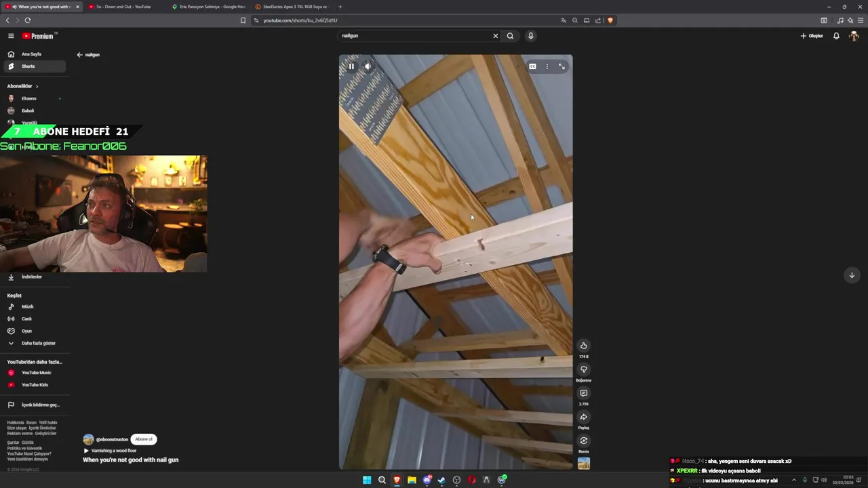This screenshot has width=868, height=488.
Task: Open taskbar Search
Action: [x=382, y=480]
